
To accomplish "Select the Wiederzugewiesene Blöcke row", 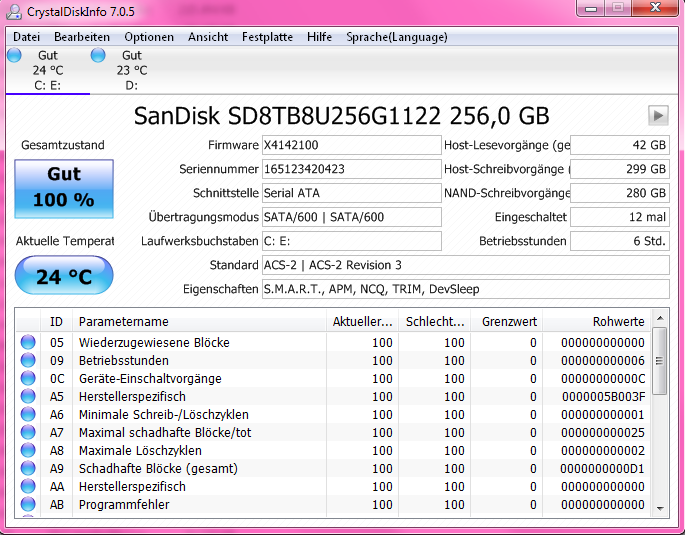I will [x=333, y=342].
